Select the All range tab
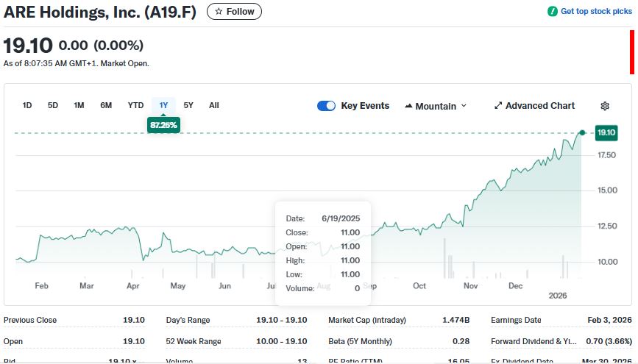 click(214, 105)
